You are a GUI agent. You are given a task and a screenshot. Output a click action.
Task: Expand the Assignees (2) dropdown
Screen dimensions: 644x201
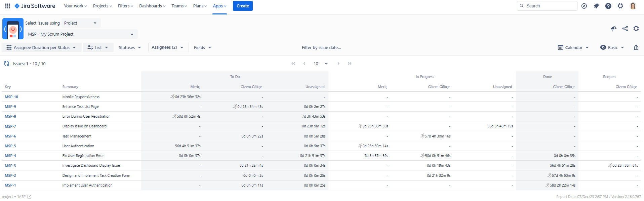168,47
